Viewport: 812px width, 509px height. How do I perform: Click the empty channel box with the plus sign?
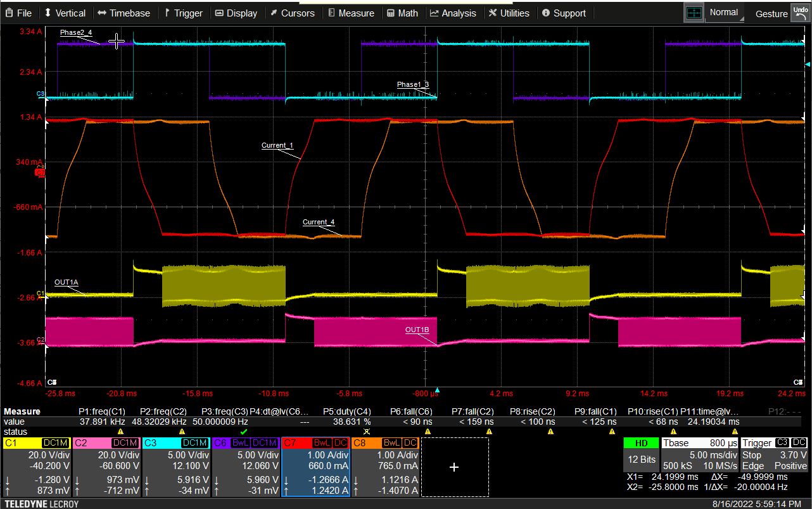point(454,467)
